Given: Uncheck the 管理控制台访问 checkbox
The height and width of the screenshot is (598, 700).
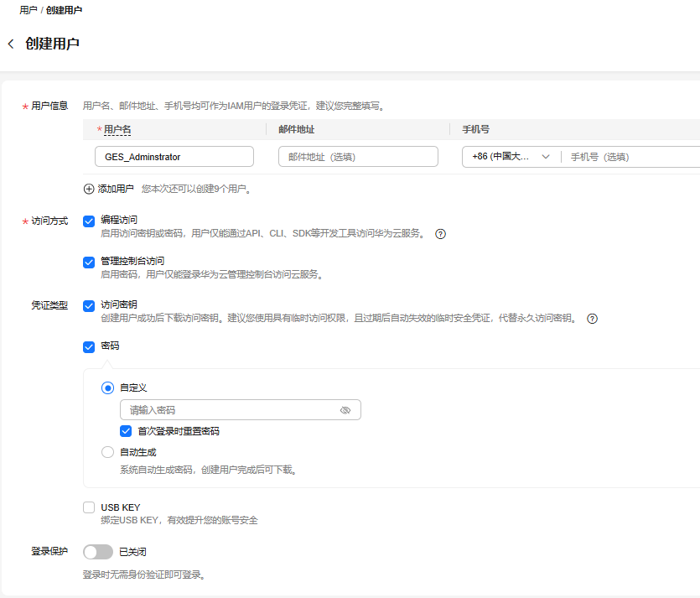Looking at the screenshot, I should 89,262.
